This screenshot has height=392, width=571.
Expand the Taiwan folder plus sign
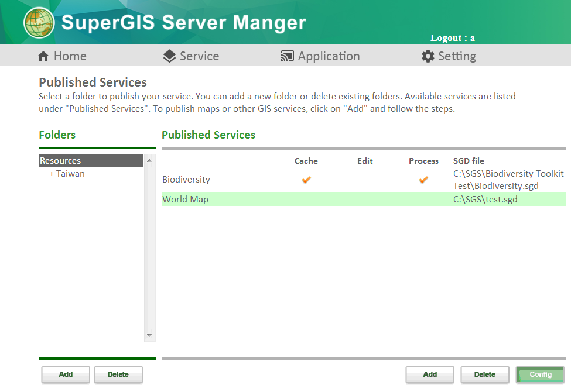point(52,174)
